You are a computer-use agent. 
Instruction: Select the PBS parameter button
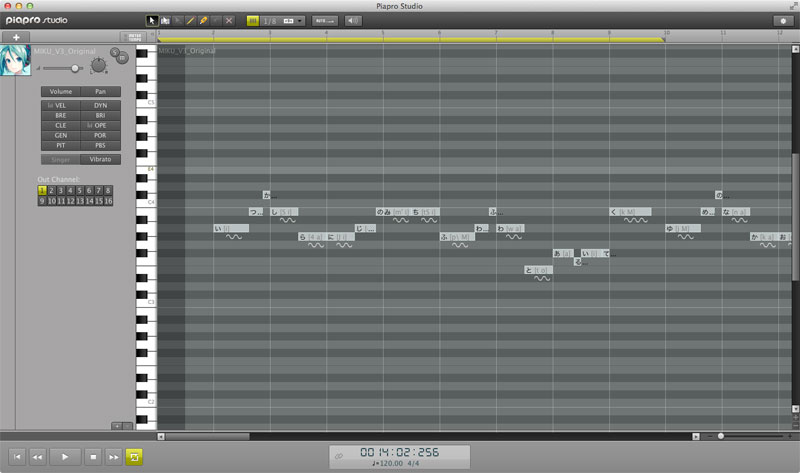click(x=101, y=145)
